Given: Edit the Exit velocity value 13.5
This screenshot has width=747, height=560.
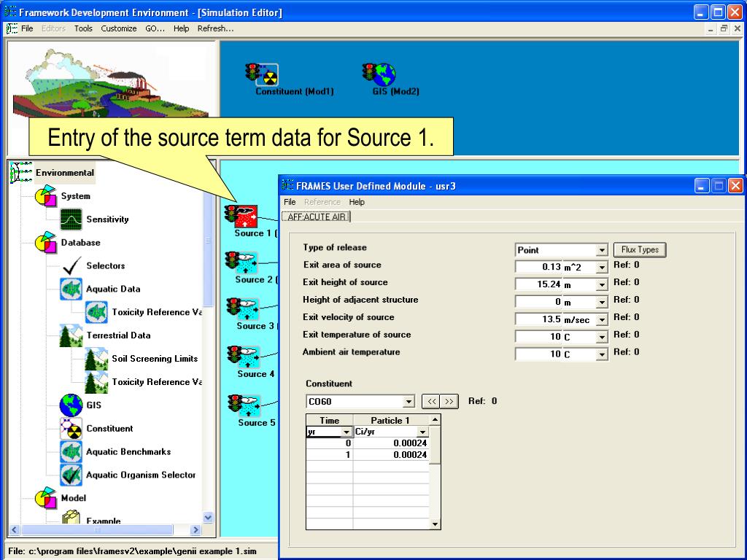Looking at the screenshot, I should (539, 319).
